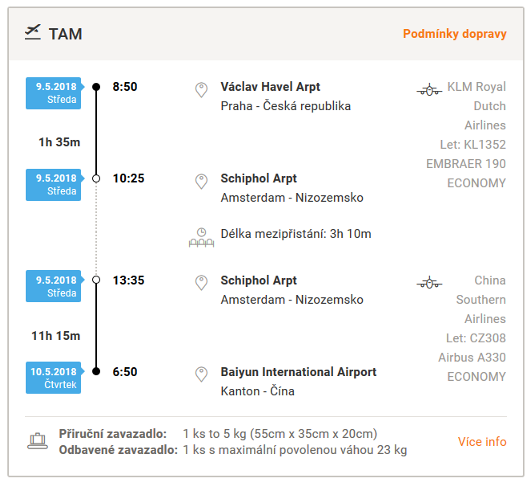Viewport: 530px width, 480px height.
Task: Click the Délka mezipřistání 3h 10m text
Action: point(296,234)
